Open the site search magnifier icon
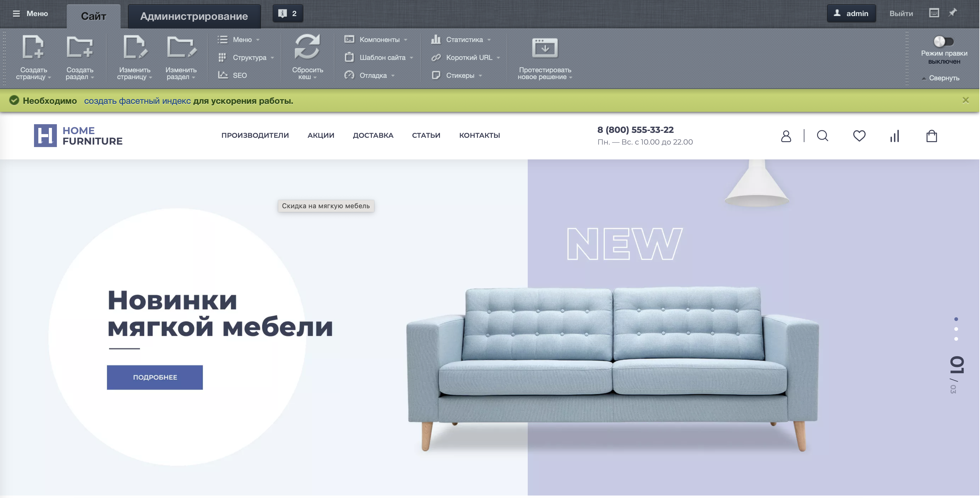This screenshot has height=498, width=980. tap(823, 136)
